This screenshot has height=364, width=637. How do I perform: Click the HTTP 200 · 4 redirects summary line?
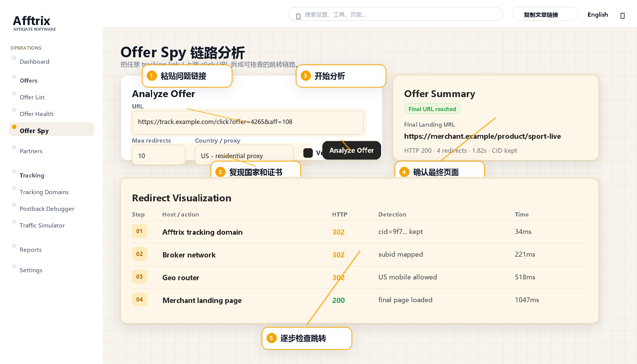[x=460, y=151]
